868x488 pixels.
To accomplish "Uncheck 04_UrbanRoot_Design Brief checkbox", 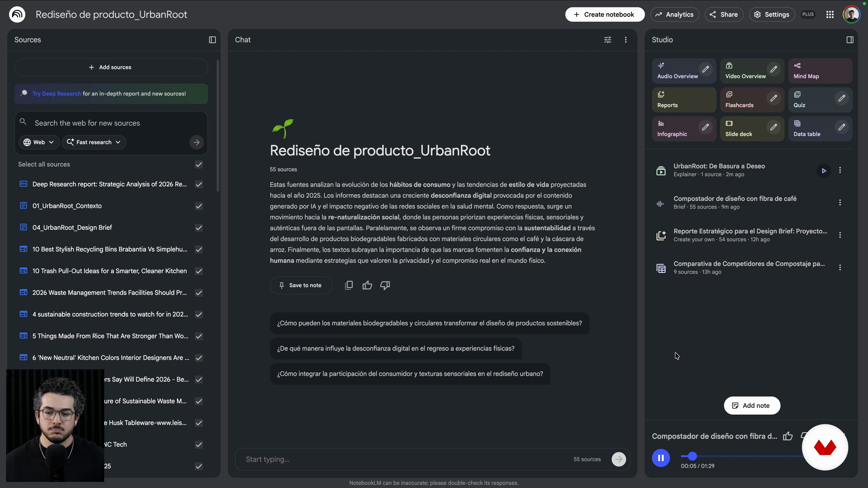I will pyautogui.click(x=199, y=228).
